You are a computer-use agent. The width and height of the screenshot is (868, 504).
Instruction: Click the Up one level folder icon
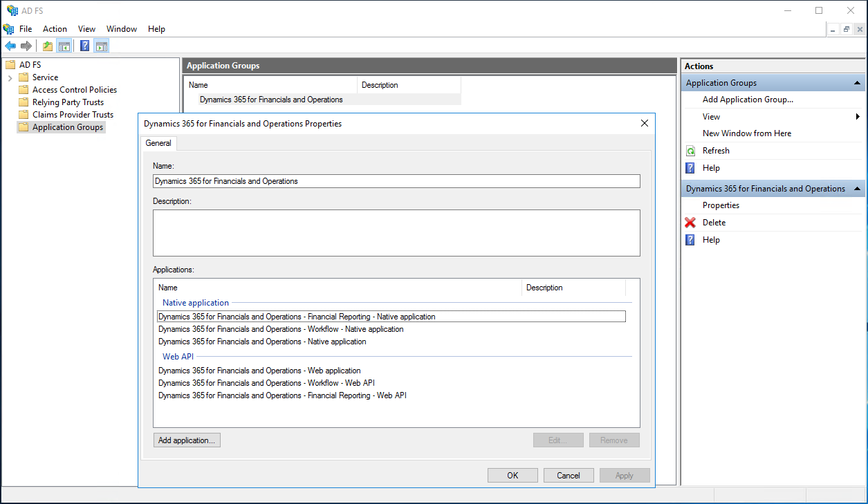pyautogui.click(x=47, y=46)
